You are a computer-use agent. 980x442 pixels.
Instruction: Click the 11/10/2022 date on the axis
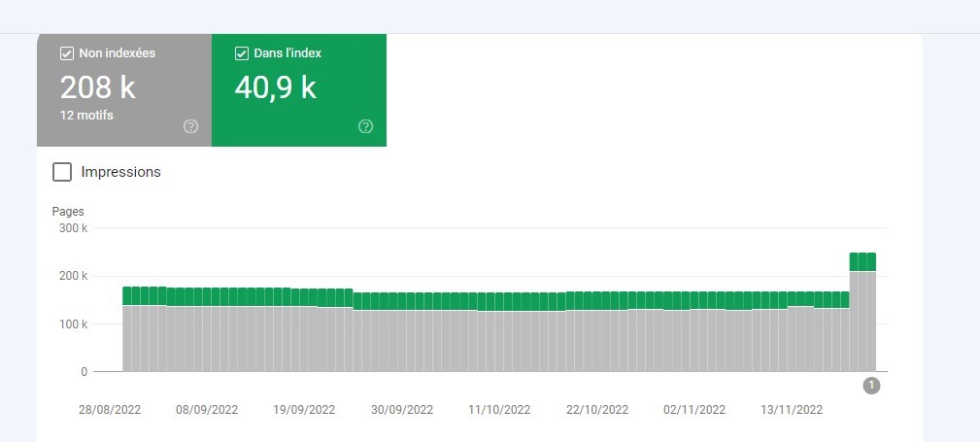(499, 410)
